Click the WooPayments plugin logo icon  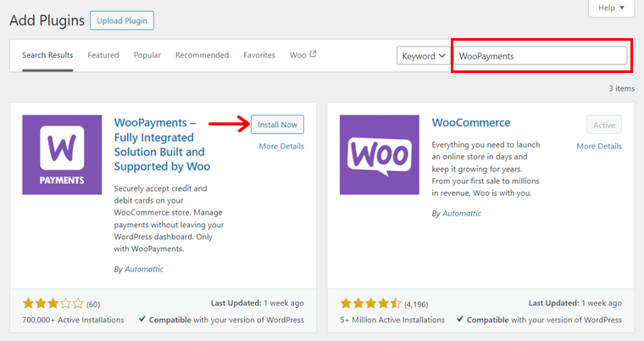point(63,155)
